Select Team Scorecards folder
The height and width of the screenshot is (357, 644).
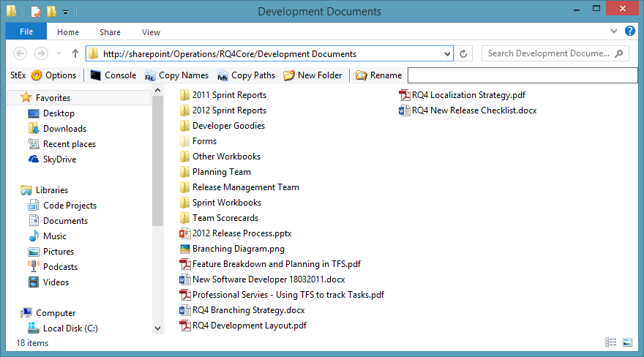click(219, 218)
